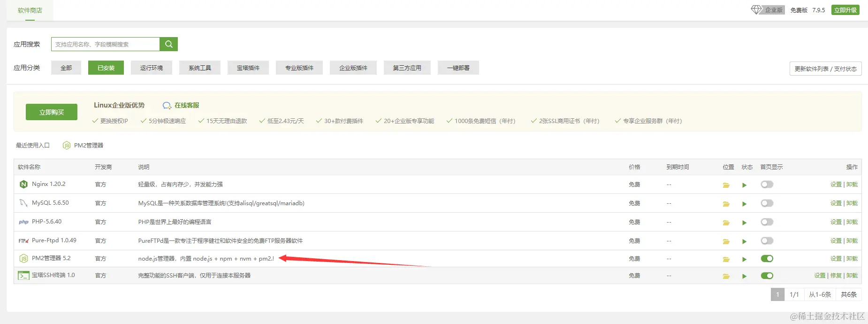868x324 pixels.
Task: Open 设置 for 宝塔SSH终端 1.0
Action: tap(820, 276)
